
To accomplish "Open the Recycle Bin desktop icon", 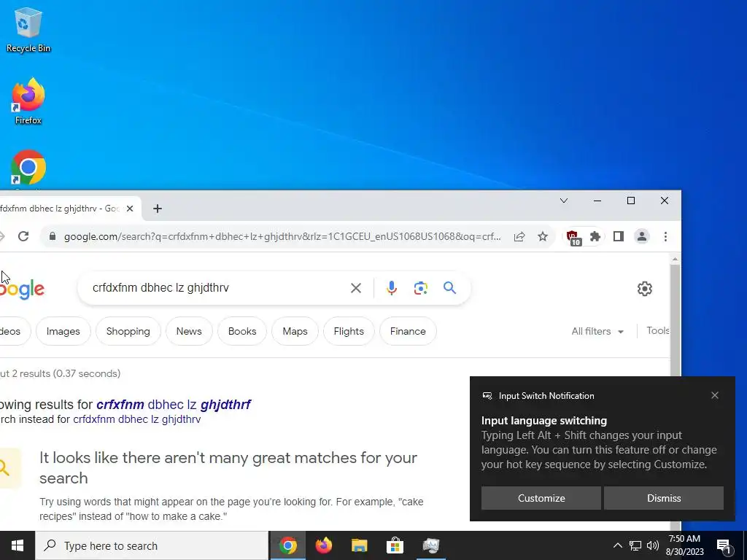I will point(28,29).
